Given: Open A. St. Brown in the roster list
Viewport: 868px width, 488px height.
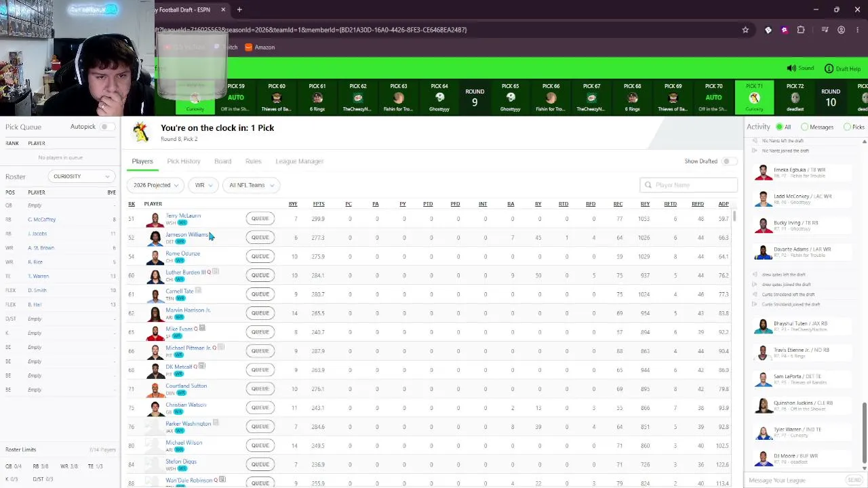Looking at the screenshot, I should (x=41, y=248).
